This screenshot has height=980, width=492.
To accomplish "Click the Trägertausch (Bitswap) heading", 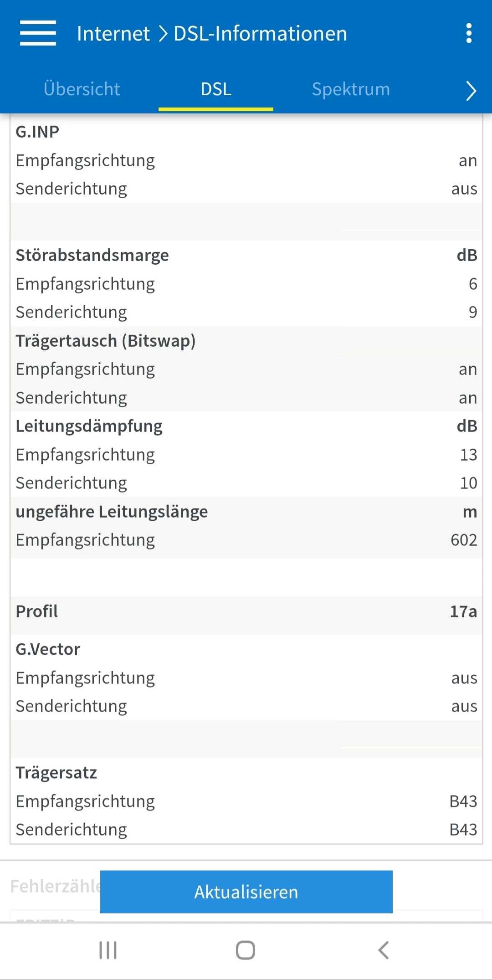I will tap(105, 341).
